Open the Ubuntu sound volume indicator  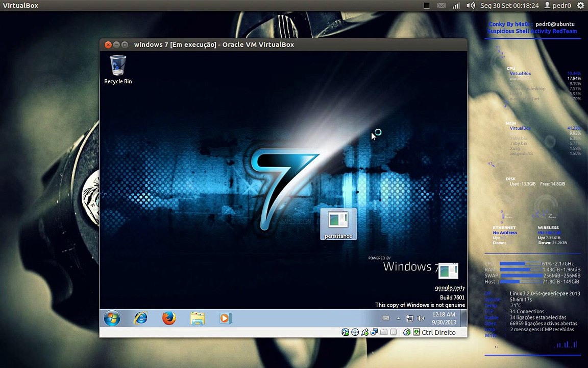pyautogui.click(x=470, y=5)
